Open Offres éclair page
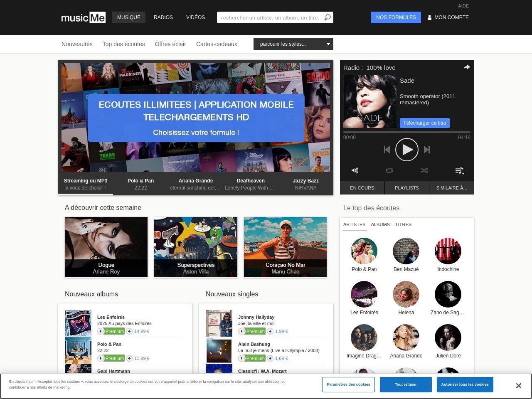The image size is (532, 399). click(x=170, y=44)
